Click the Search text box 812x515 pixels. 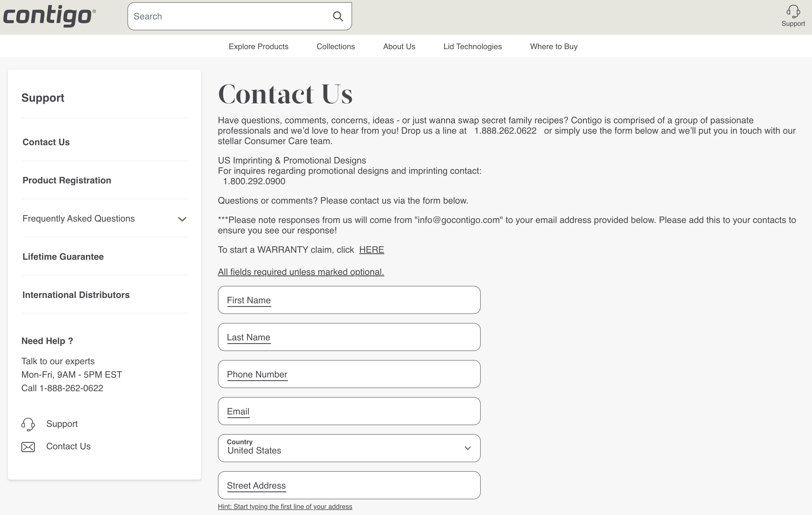pos(229,16)
